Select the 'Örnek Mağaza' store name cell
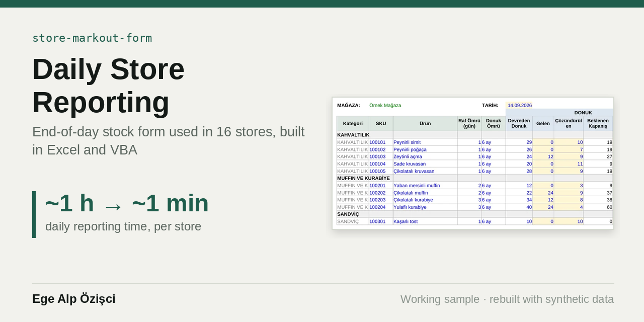 click(385, 105)
